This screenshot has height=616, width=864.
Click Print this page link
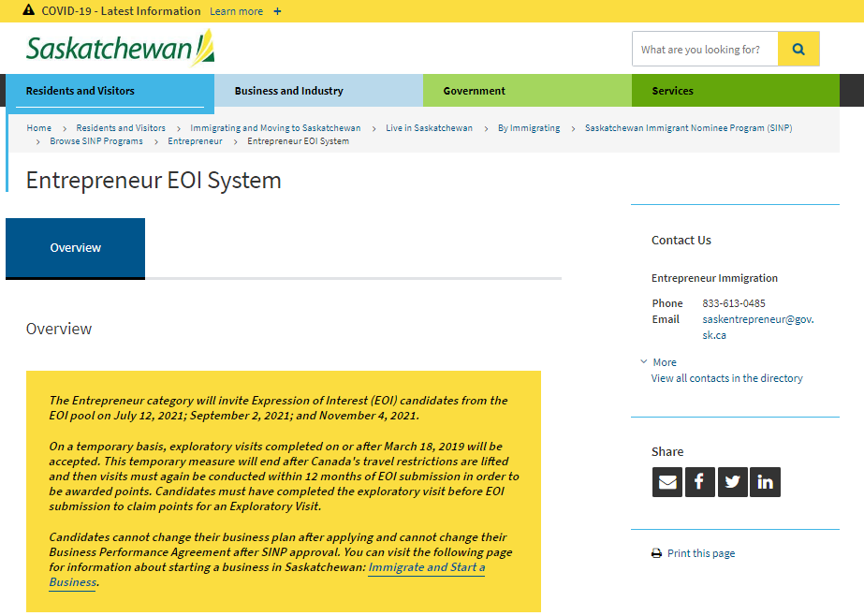point(701,553)
